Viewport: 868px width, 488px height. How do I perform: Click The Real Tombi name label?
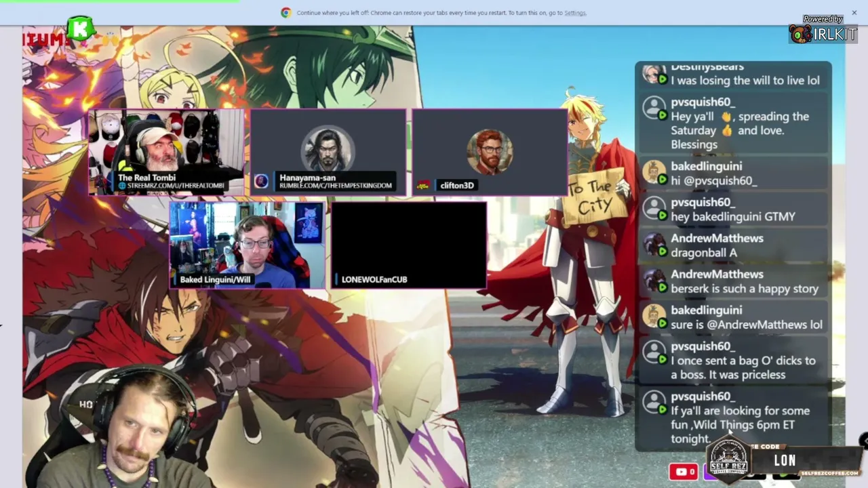coord(146,178)
